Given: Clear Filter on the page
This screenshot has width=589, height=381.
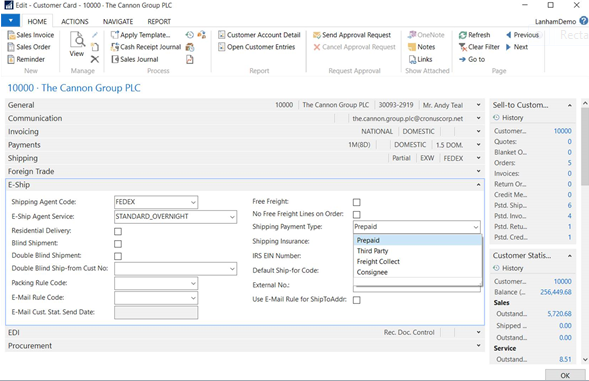Looking at the screenshot, I should tap(479, 47).
